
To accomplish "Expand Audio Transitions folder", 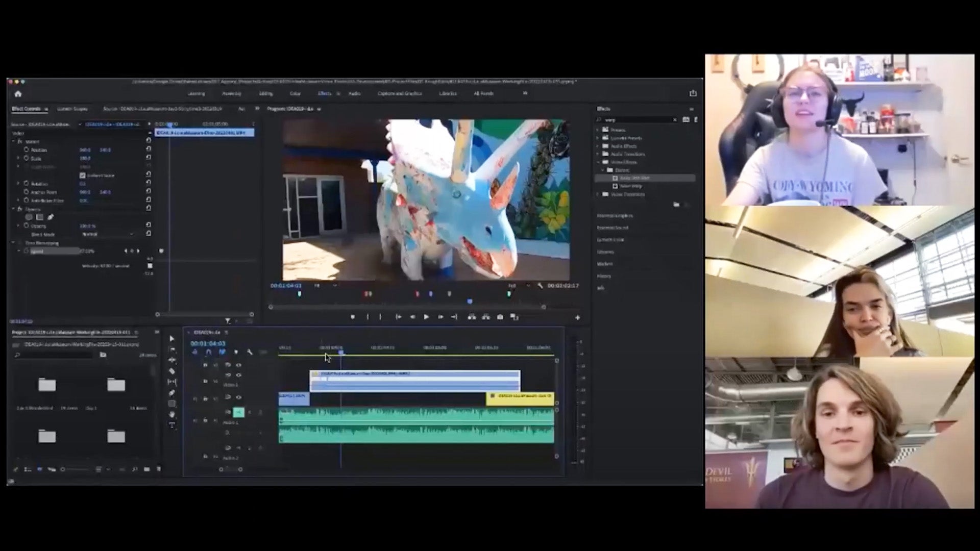I will coord(598,154).
